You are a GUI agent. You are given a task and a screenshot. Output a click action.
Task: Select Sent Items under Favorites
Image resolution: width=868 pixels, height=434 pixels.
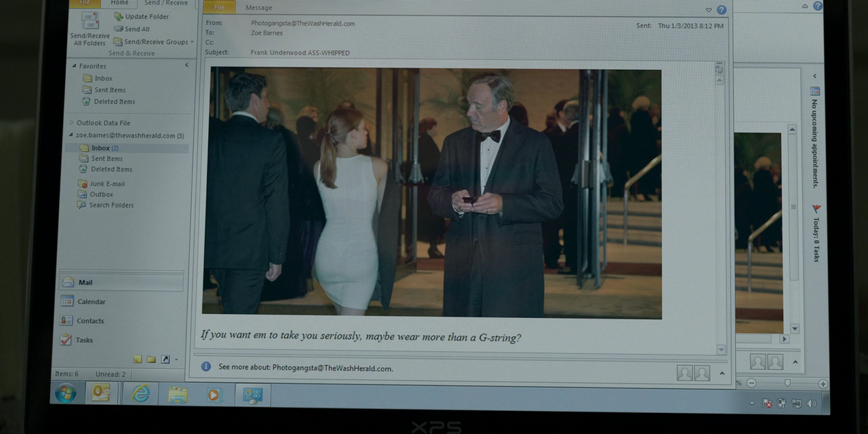pyautogui.click(x=109, y=90)
